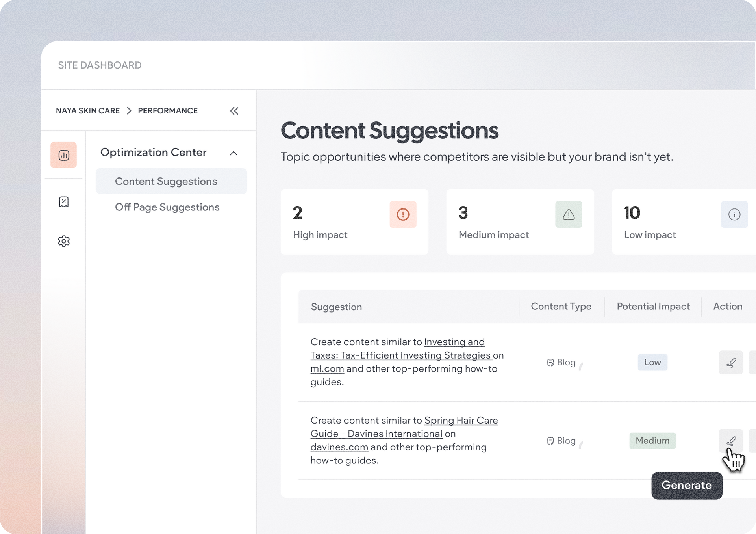This screenshot has width=756, height=534.
Task: Open the ml.com link
Action: tap(327, 369)
